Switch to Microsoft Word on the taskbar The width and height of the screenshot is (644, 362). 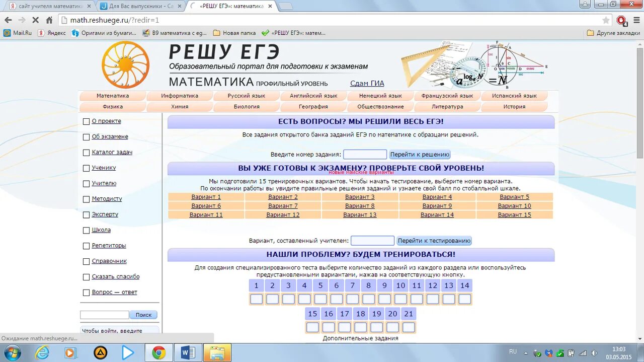(188, 352)
